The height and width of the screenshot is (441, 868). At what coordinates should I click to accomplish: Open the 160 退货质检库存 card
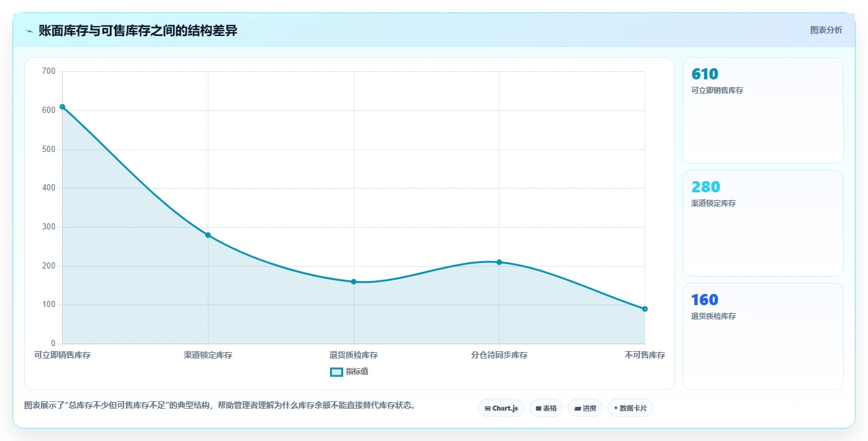point(763,336)
